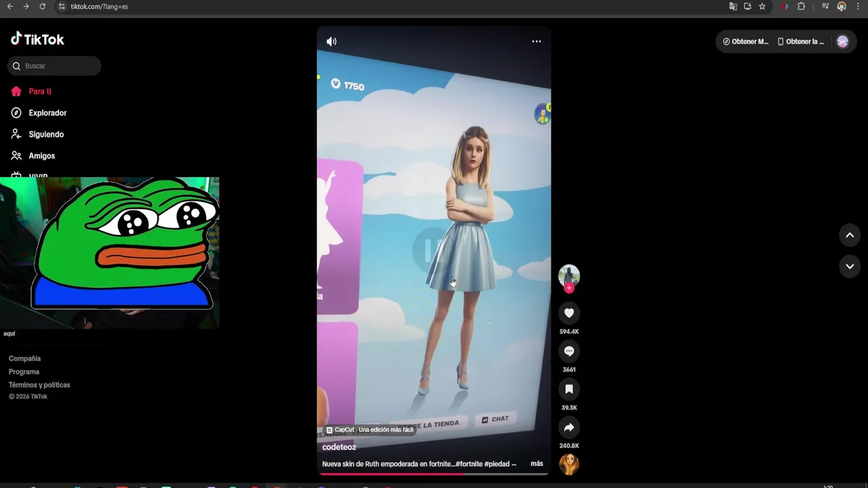Click the browser back arrow

pos(9,6)
